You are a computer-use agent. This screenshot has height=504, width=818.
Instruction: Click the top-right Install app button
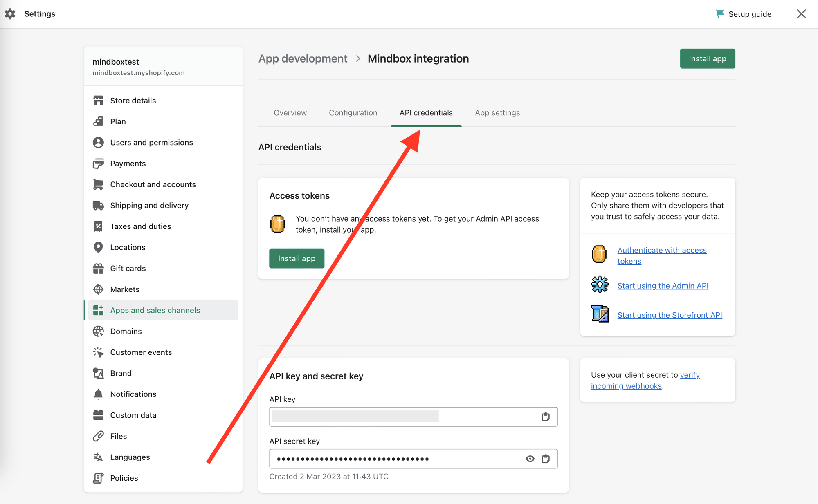point(707,58)
